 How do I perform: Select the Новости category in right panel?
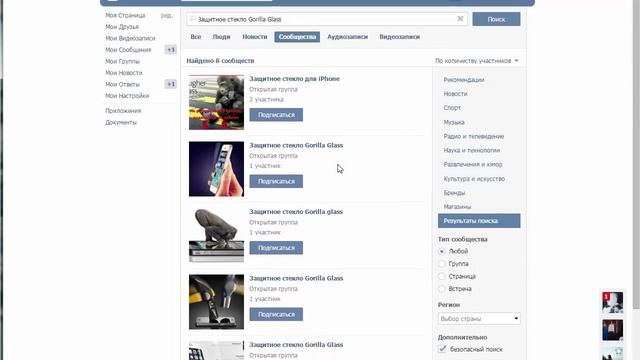point(455,93)
